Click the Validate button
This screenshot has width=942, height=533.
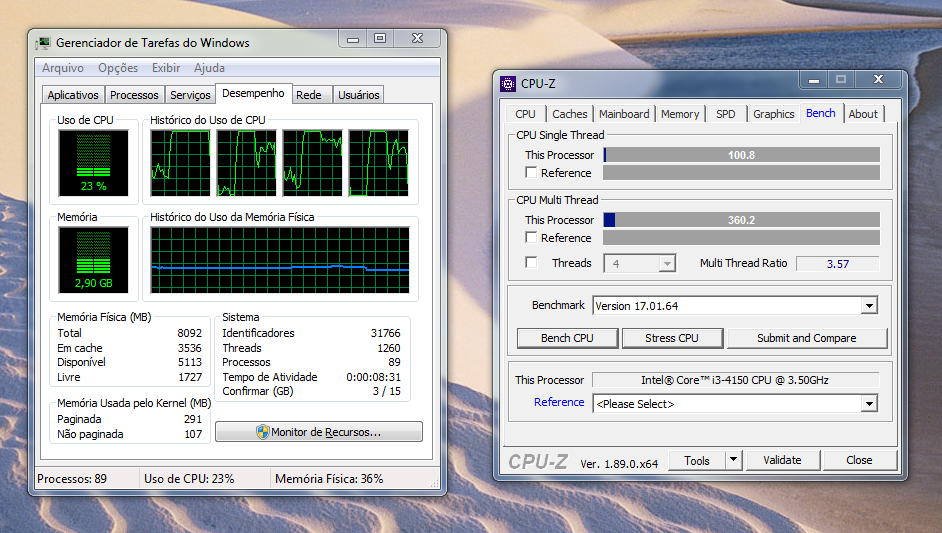click(782, 460)
